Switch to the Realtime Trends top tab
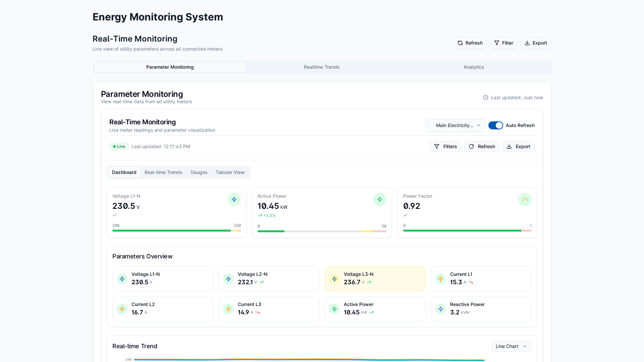 (322, 67)
